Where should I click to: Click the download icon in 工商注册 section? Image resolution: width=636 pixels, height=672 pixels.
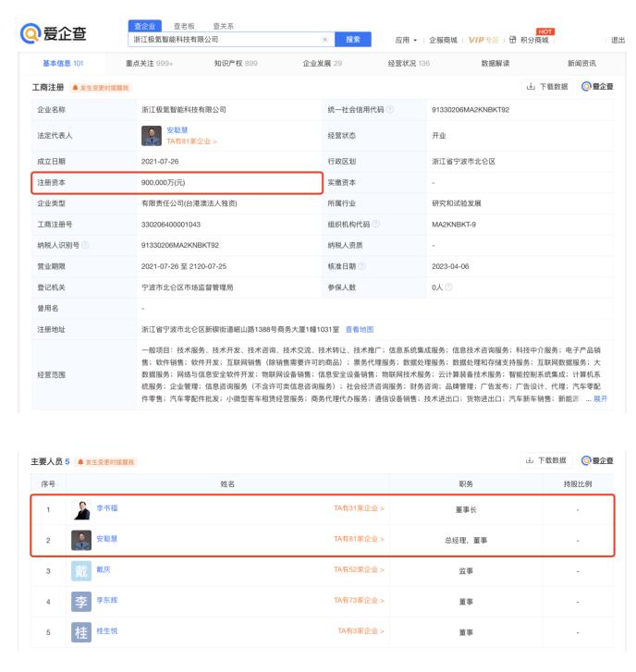531,86
